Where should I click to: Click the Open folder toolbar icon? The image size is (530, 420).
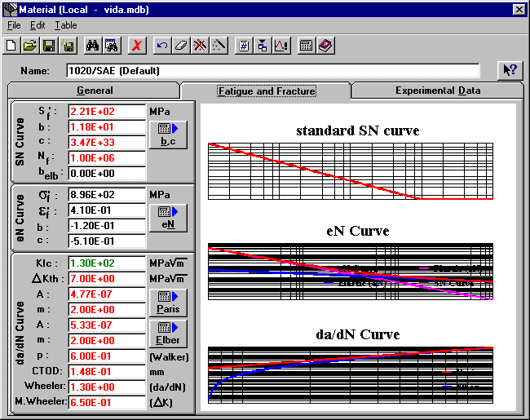[x=30, y=46]
